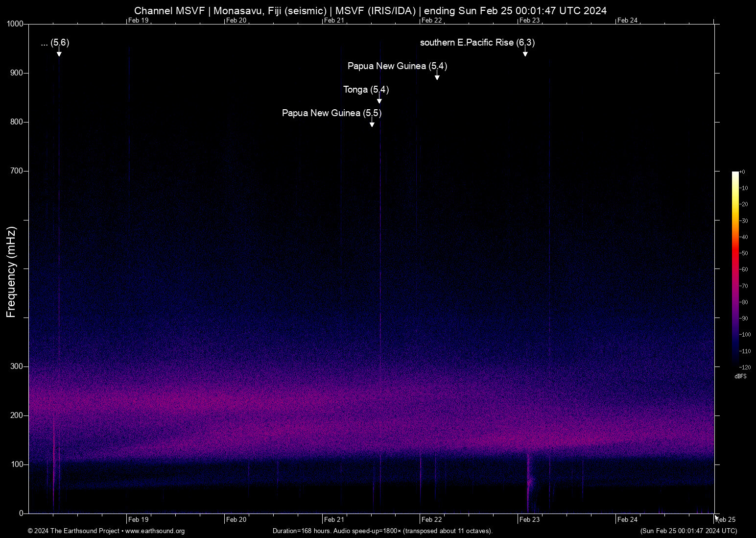Click the Feb 21 label on the bottom time axis
This screenshot has height=538, width=756.
tap(334, 519)
